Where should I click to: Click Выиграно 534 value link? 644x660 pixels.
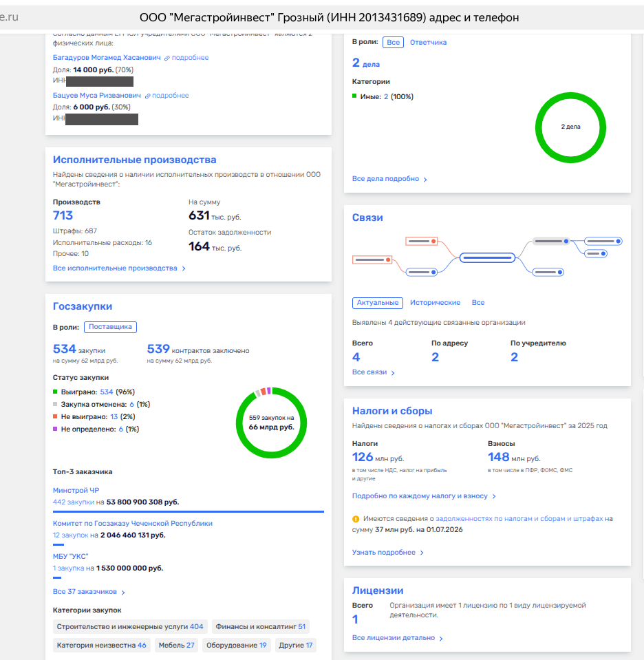107,392
